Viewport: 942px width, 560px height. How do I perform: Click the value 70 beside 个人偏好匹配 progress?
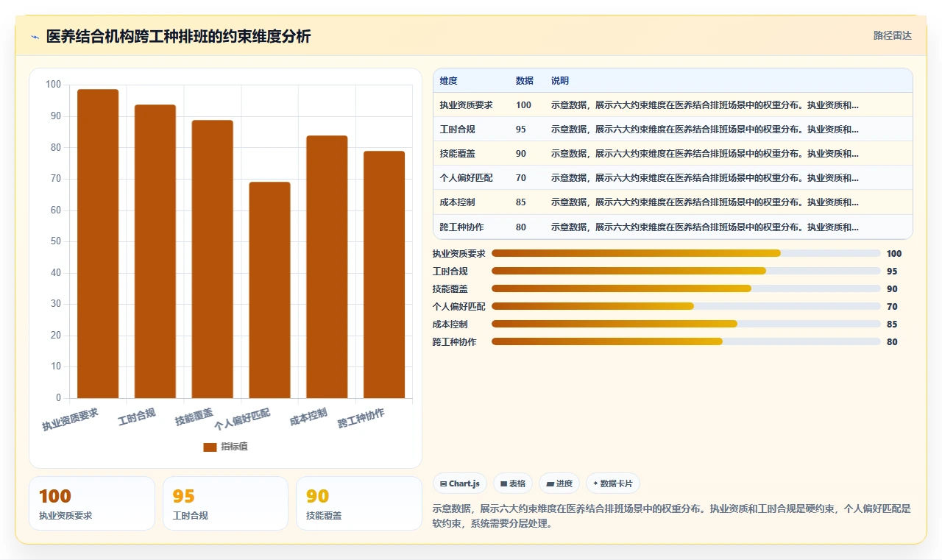coord(892,306)
